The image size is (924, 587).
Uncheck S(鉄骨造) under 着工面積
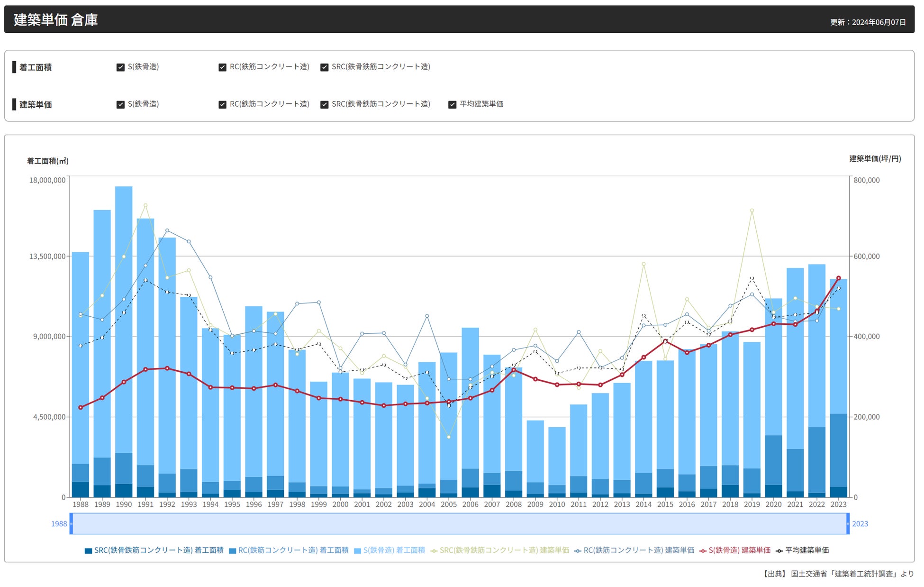coord(120,67)
